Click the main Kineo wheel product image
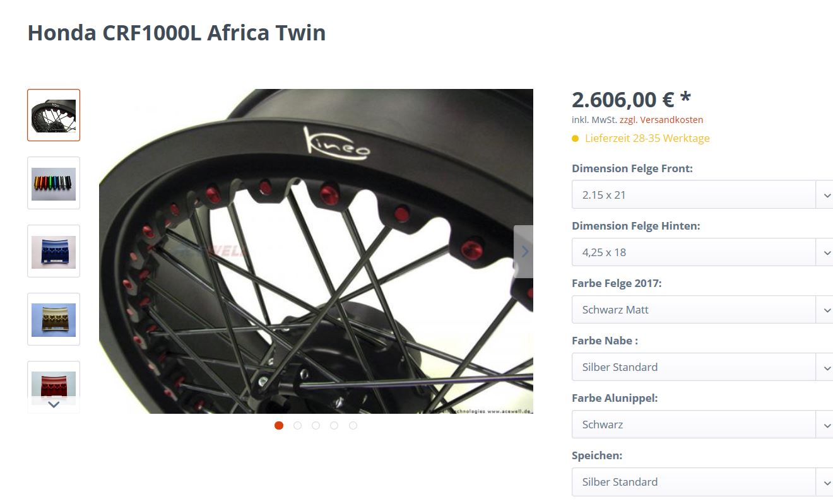Image resolution: width=833 pixels, height=504 pixels. click(316, 251)
